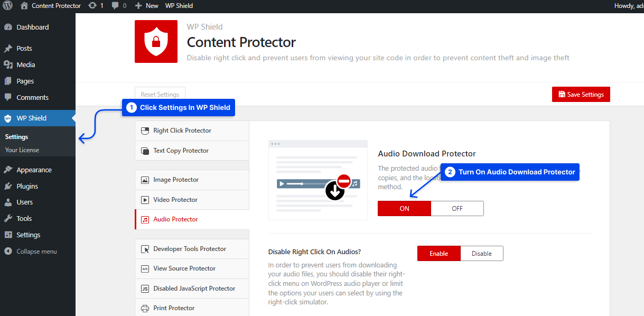This screenshot has width=644, height=316.
Task: Switch Audio Download Protector to OFF
Action: pyautogui.click(x=457, y=208)
